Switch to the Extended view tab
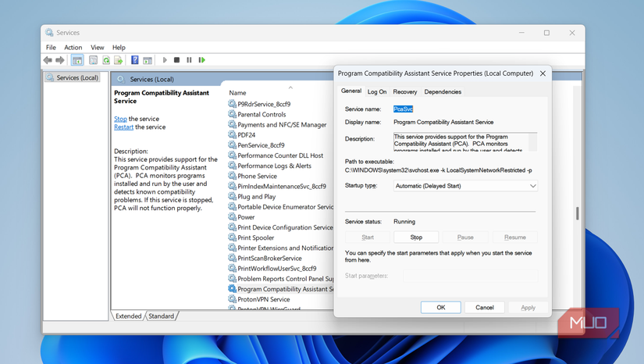Screen dimensions: 644x364 coord(128,316)
